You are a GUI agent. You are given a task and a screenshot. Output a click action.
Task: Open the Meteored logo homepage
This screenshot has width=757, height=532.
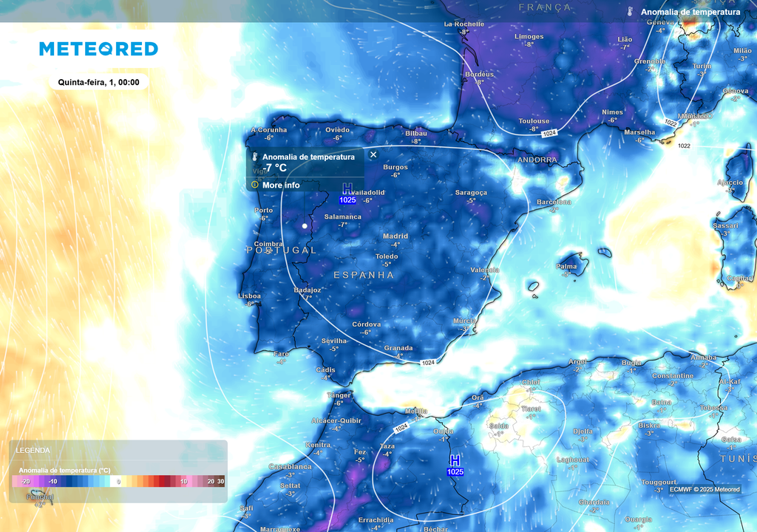tap(98, 49)
